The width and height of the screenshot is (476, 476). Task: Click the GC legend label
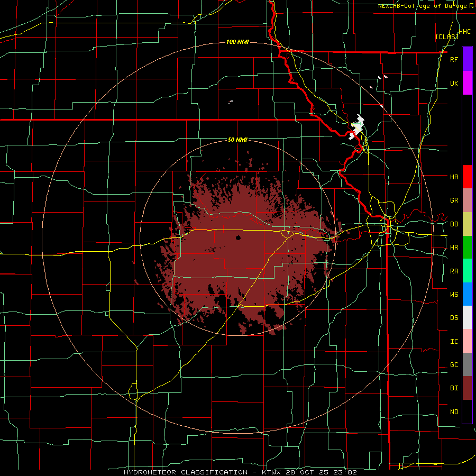454,365
